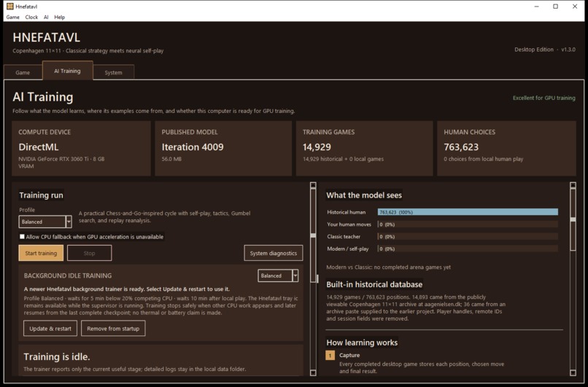Click the Profile dropdown arrow under Training run
The width and height of the screenshot is (588, 387).
pyautogui.click(x=69, y=222)
